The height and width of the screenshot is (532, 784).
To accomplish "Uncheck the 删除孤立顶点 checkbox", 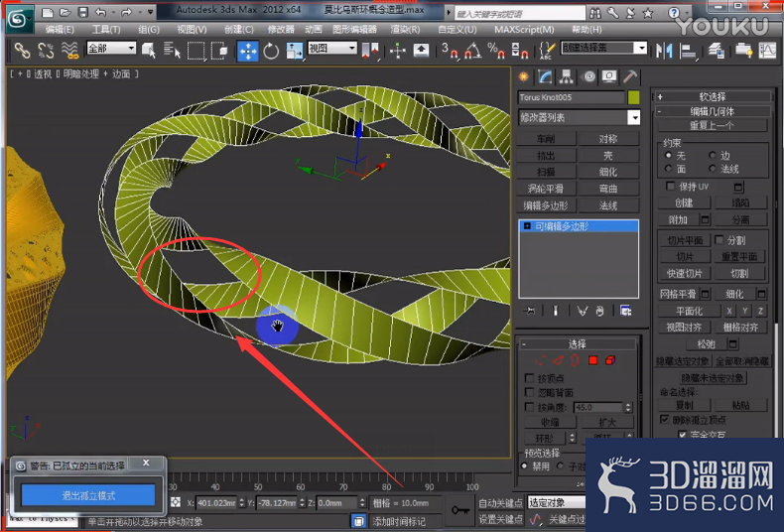I will tap(665, 419).
